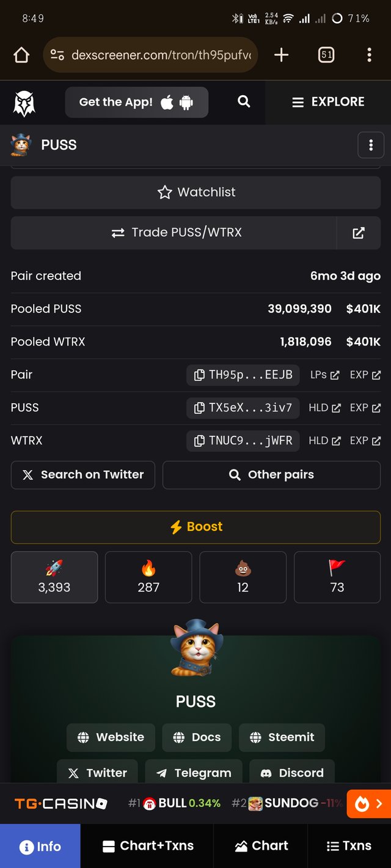Screen dimensions: 391x868
Task: Tap the DEX Screener owl logo
Action: [24, 103]
